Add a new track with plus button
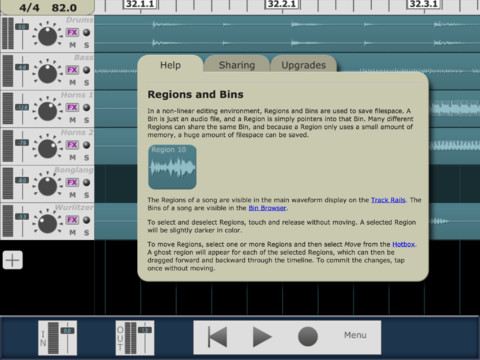Image resolution: width=480 pixels, height=360 pixels. click(x=13, y=260)
